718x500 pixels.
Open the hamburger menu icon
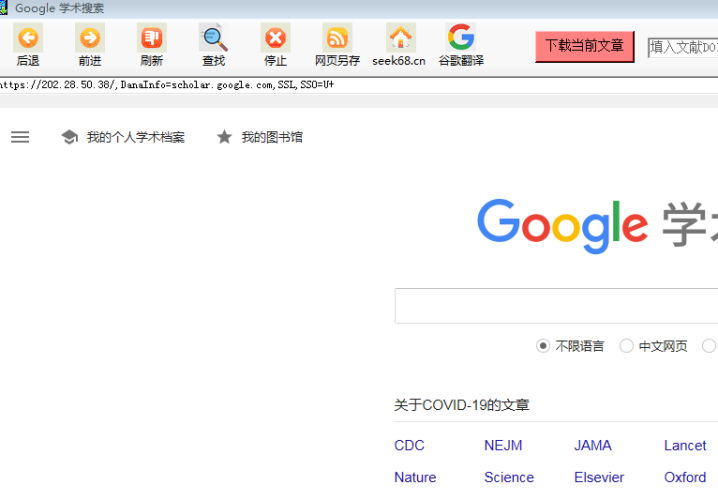point(20,137)
